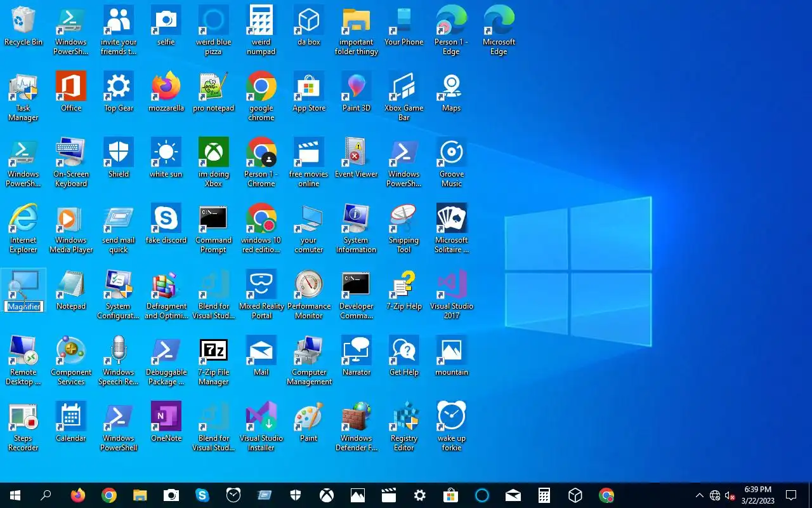The height and width of the screenshot is (508, 812).
Task: Open the 'Person 1 - Edge' shortcut
Action: (452, 30)
